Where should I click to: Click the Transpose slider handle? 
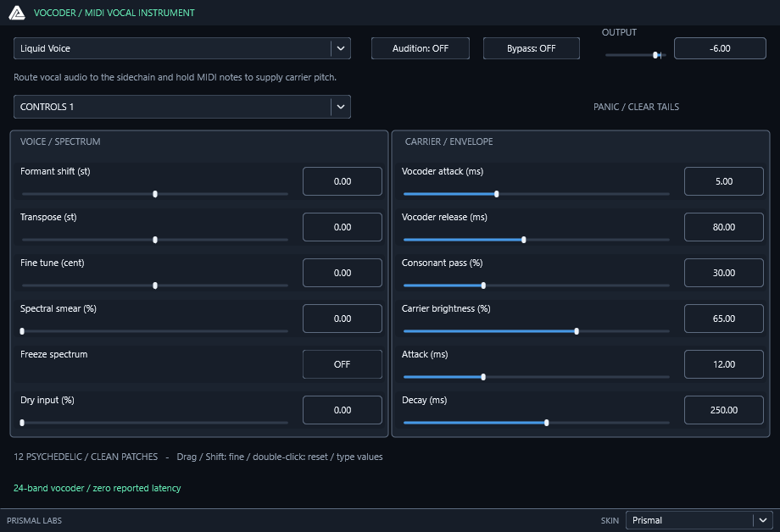[x=155, y=240]
